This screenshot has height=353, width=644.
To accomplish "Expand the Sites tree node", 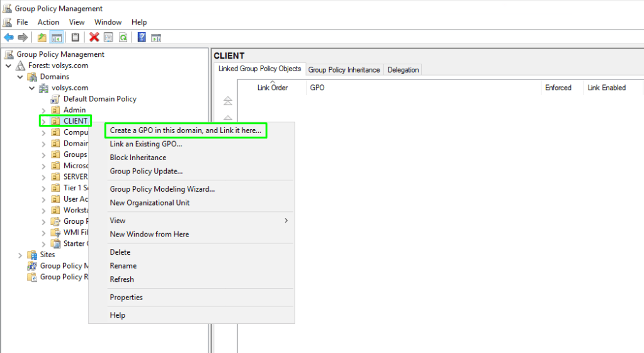I will (x=20, y=255).
